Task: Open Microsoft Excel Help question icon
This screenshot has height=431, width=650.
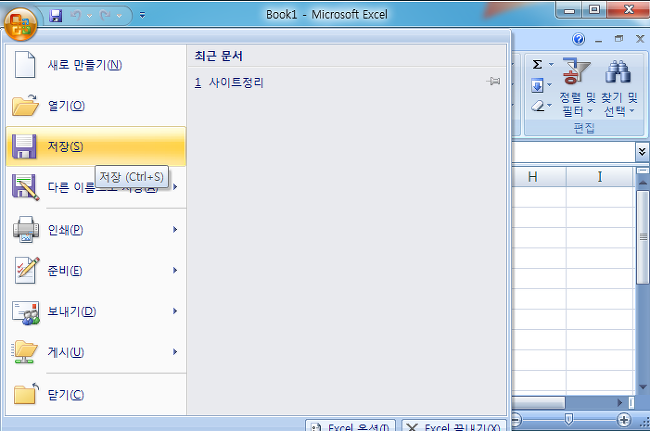Action: 579,39
